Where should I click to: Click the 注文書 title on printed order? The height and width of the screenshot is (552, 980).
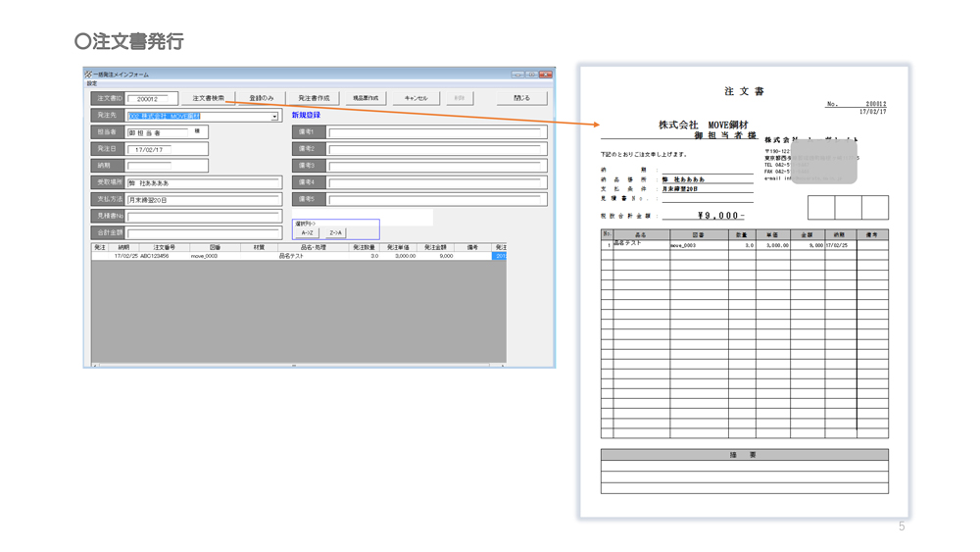click(x=744, y=91)
